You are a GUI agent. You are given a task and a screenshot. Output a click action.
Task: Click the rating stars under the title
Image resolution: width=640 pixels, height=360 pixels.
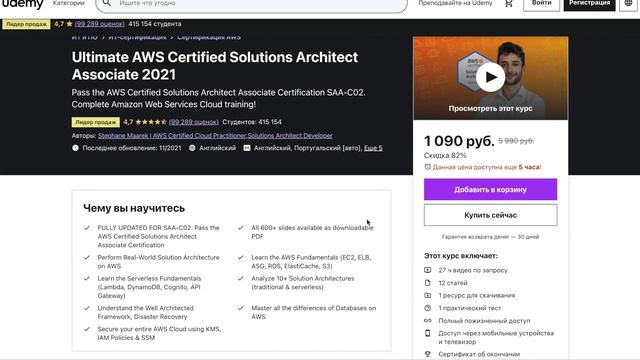[151, 122]
